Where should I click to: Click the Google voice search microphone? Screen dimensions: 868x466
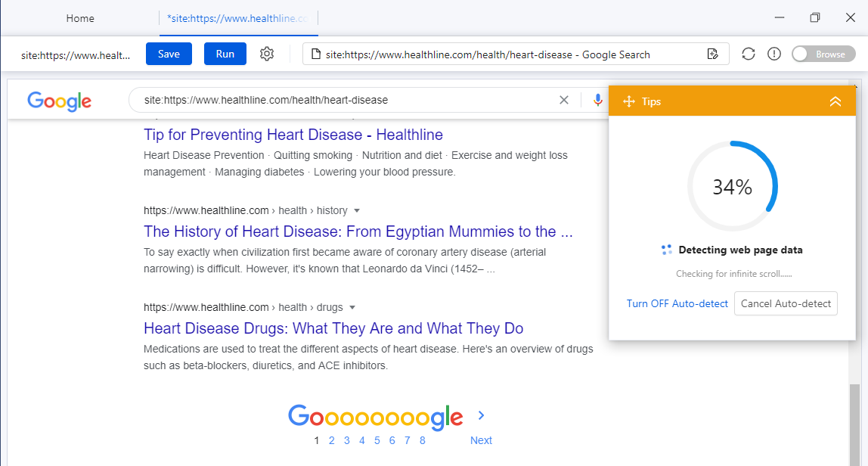coord(598,100)
